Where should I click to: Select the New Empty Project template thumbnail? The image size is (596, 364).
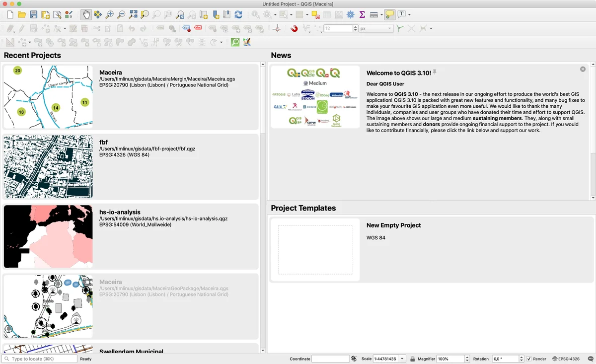pos(315,249)
